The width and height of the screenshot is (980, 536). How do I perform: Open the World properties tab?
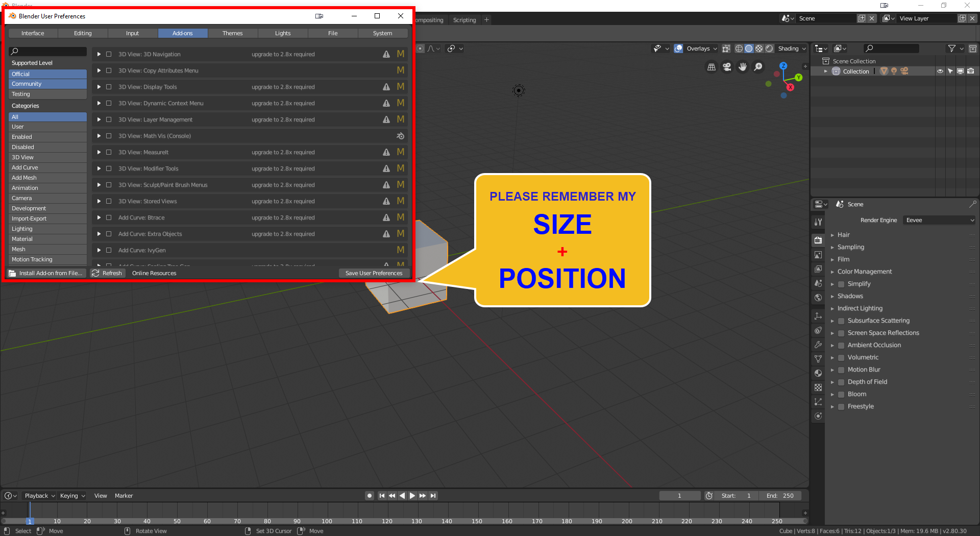(x=818, y=298)
